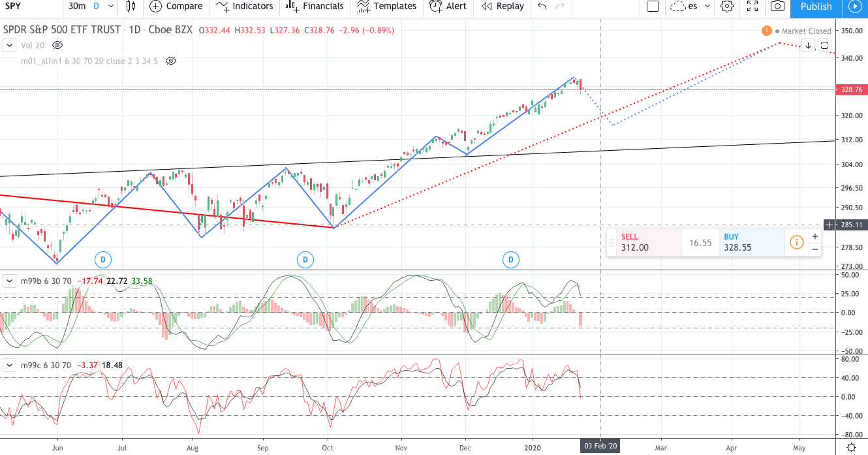
Task: Open the candlestick chart style selector
Action: point(131,6)
